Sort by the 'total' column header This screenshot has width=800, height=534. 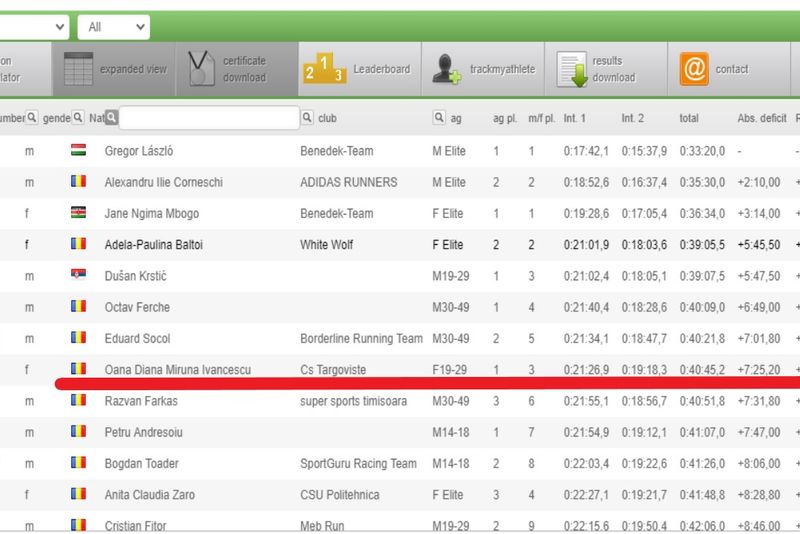[x=689, y=118]
